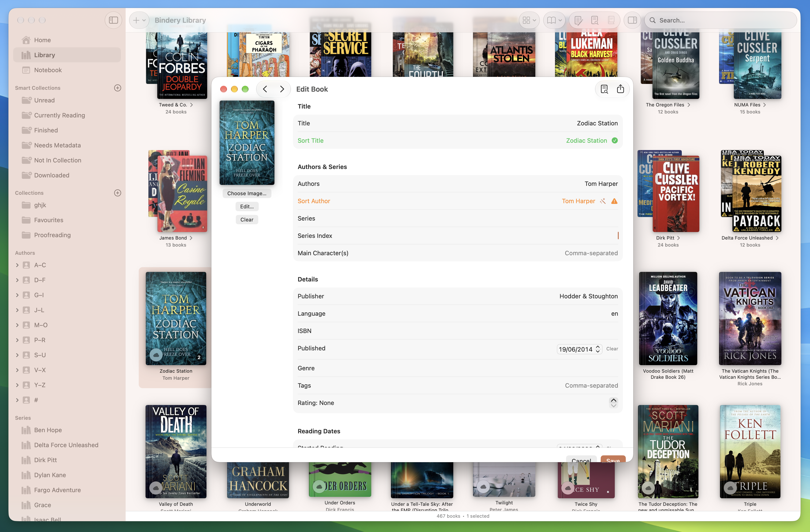Screen dimensions: 810x532
Task: Click the cloud icon on Twilight cover
Action: (x=483, y=487)
